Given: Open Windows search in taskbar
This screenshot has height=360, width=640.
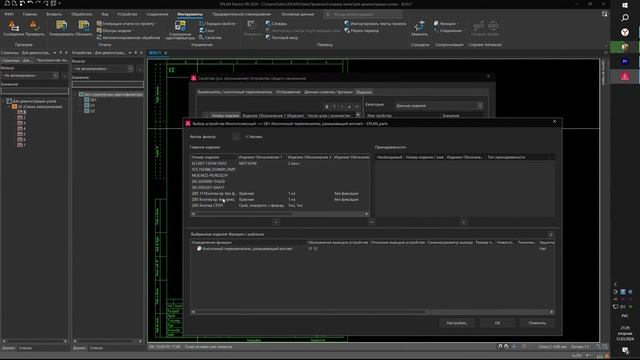Looking at the screenshot, I should point(625,18).
